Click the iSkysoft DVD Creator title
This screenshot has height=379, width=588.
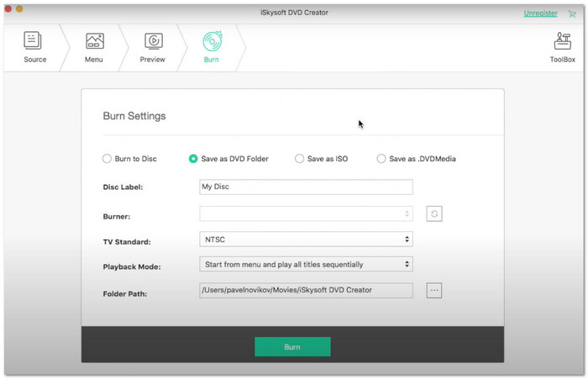[294, 13]
